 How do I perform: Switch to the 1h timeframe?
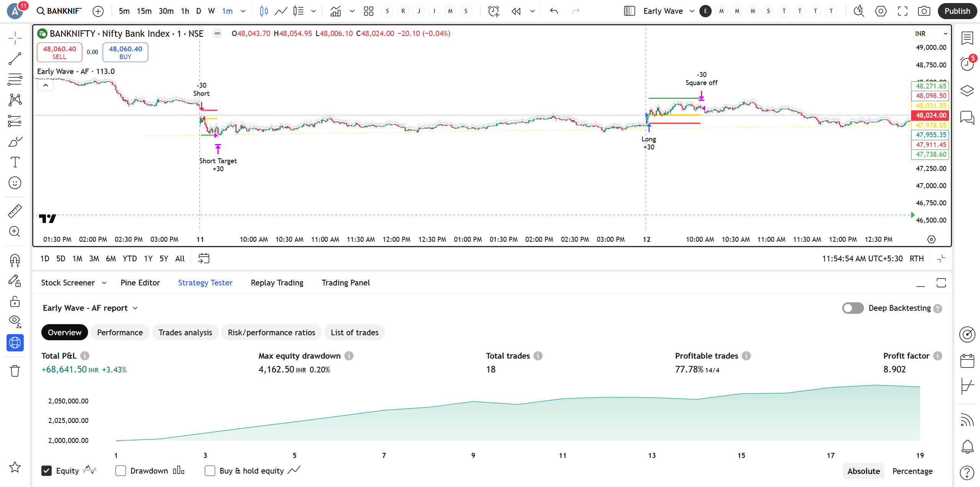(185, 11)
